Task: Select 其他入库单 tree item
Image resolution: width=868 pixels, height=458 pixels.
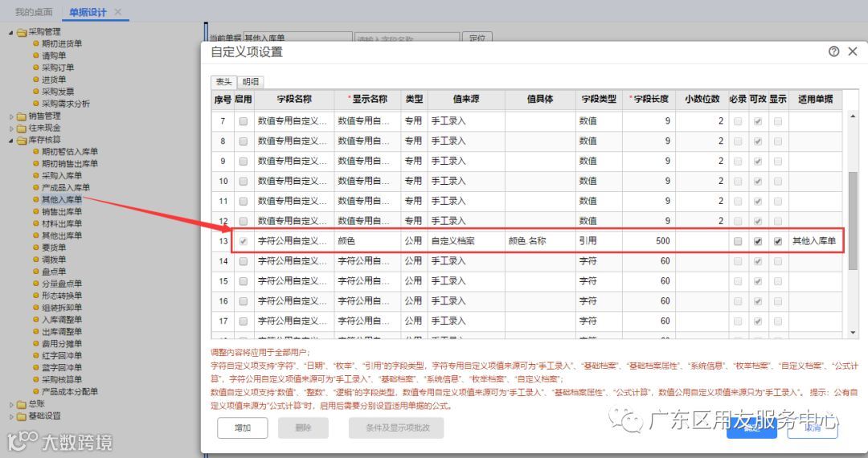Action: tap(61, 200)
